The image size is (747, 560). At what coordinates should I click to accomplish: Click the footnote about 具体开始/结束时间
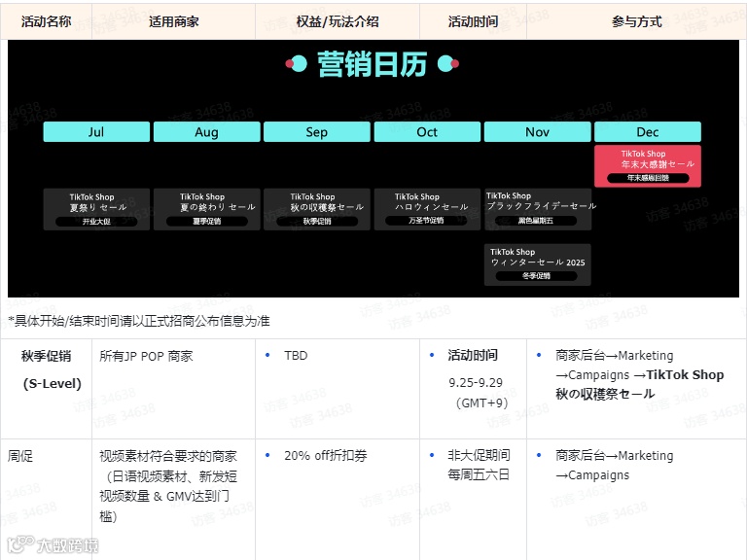(x=139, y=321)
